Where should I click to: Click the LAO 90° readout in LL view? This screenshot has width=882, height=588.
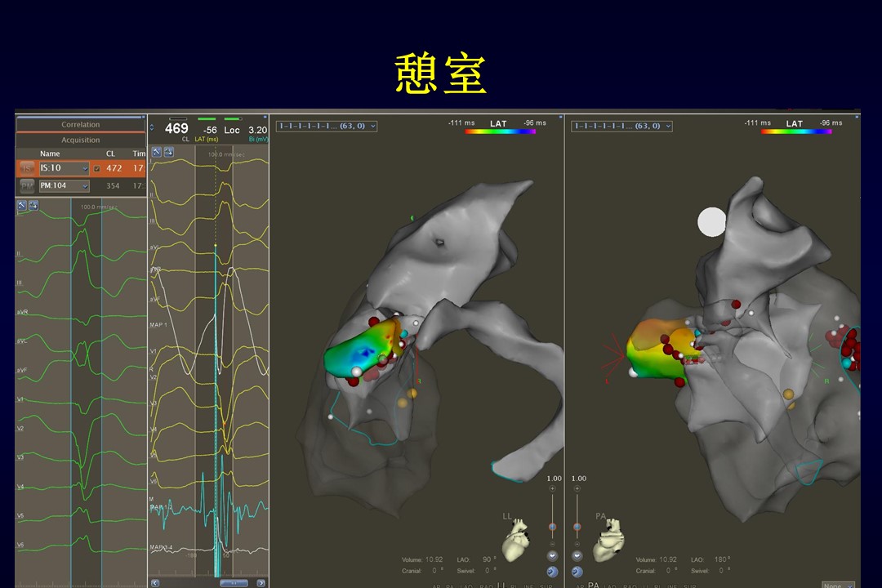[x=476, y=560]
